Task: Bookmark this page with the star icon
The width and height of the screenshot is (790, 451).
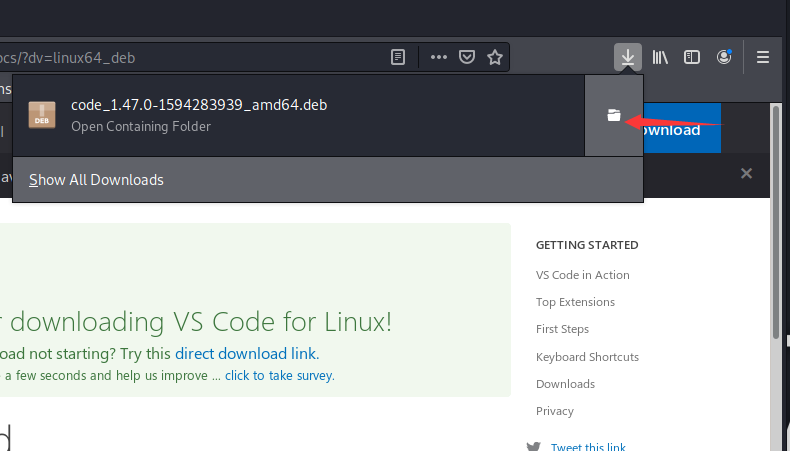Action: tap(495, 57)
